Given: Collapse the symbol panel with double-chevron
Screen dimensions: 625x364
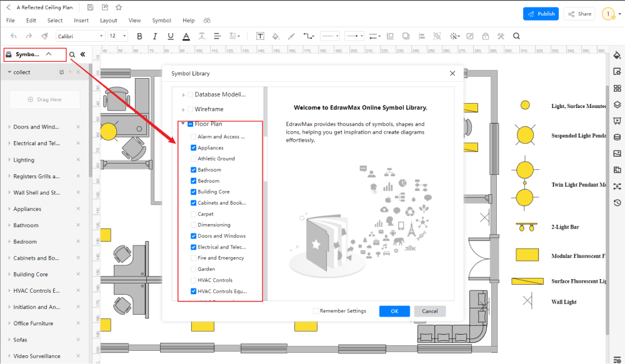Looking at the screenshot, I should 82,55.
